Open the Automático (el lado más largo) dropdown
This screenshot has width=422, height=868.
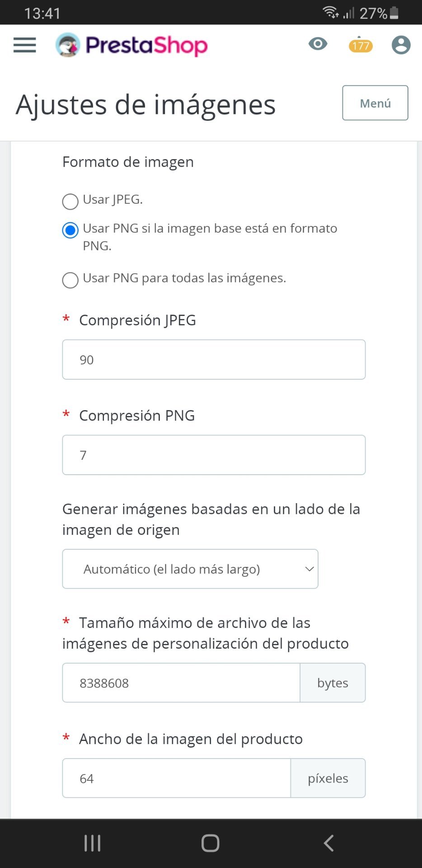(190, 569)
